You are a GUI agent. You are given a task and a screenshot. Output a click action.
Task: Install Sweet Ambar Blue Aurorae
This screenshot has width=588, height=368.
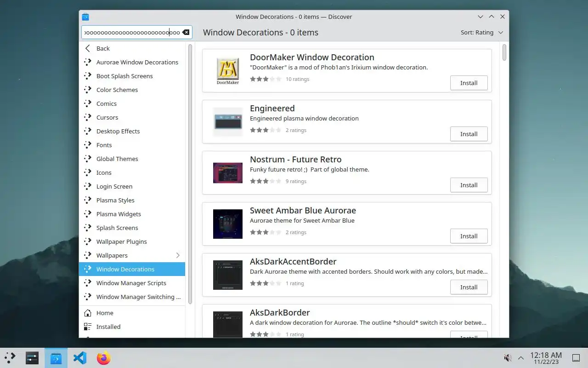(x=469, y=236)
